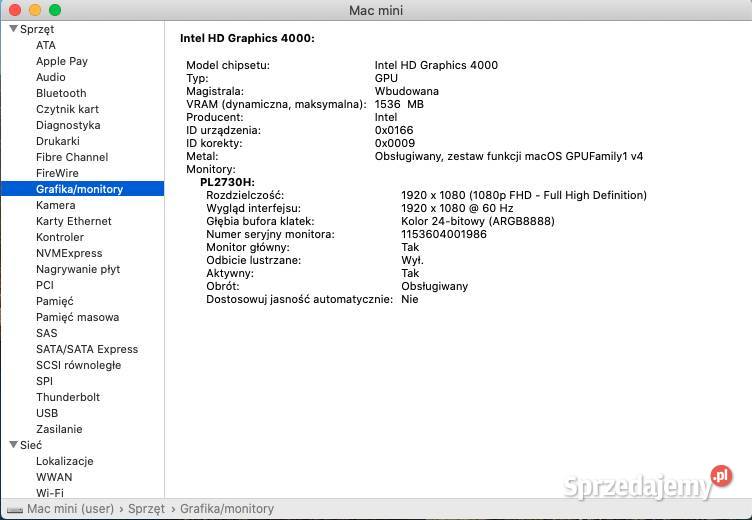Close the Mac mini window

(15, 10)
